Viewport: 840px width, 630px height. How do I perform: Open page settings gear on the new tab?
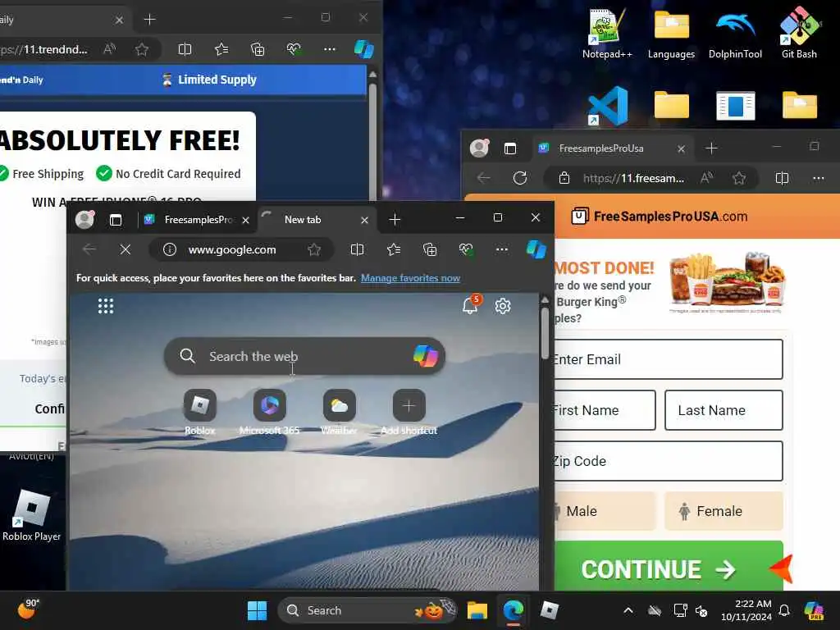(503, 306)
